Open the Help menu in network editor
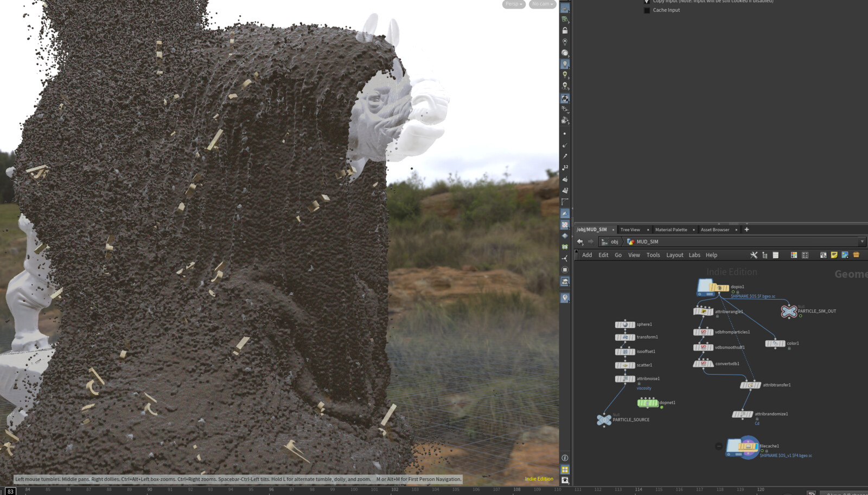This screenshot has width=868, height=495. (711, 255)
